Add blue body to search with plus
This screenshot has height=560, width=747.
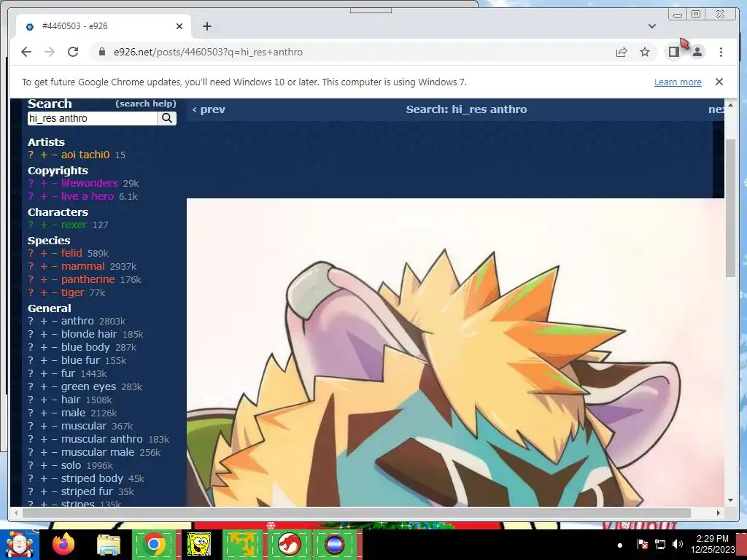[44, 347]
